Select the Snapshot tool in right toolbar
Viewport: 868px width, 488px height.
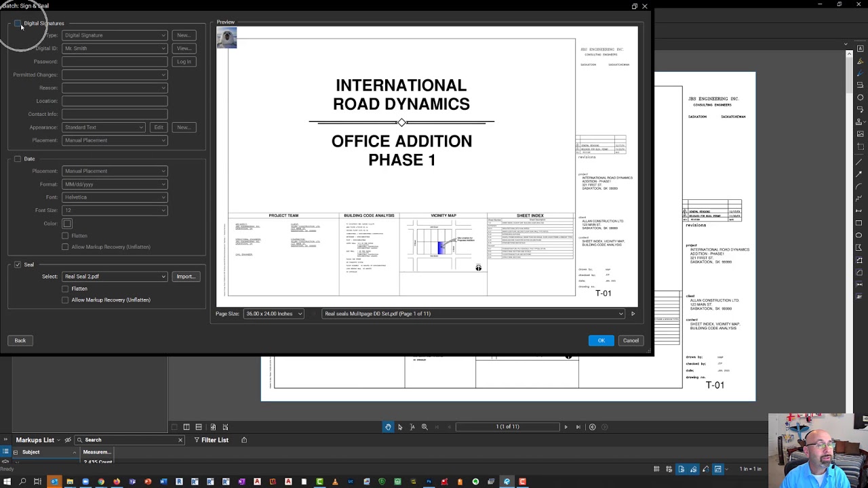[x=859, y=146]
